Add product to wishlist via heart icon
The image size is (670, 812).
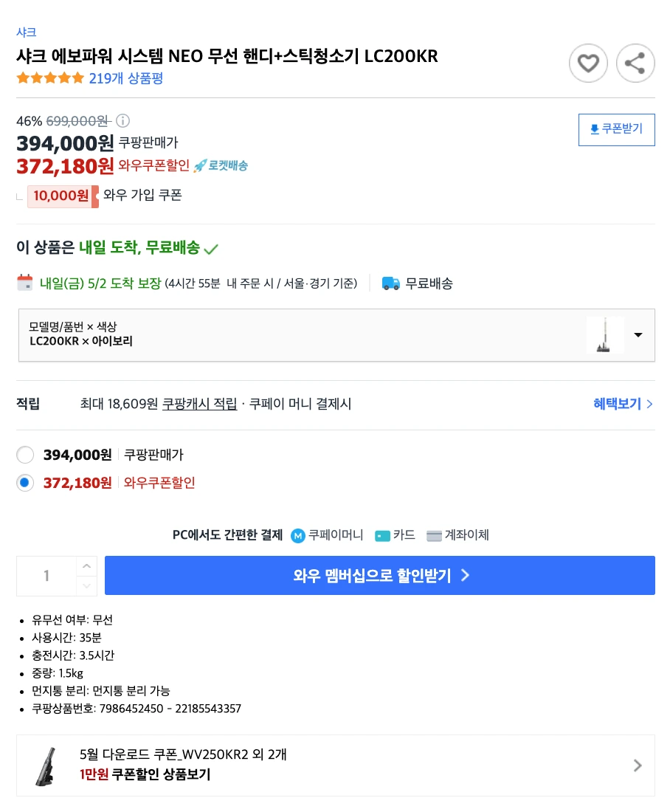point(588,63)
